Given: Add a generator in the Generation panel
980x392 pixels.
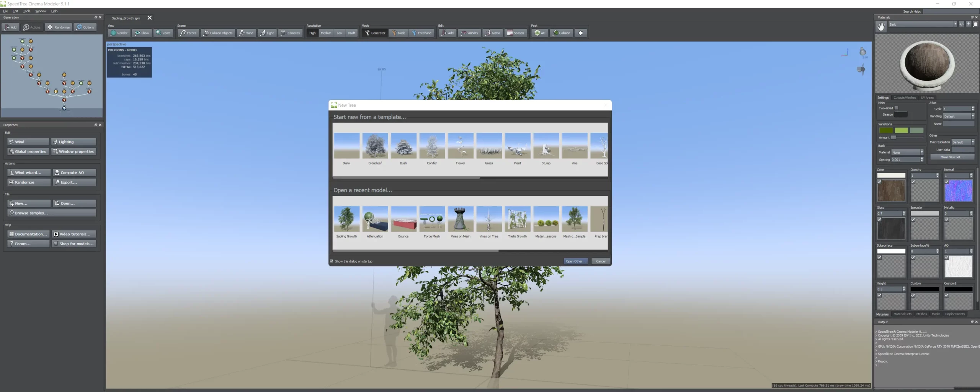Looking at the screenshot, I should (x=11, y=27).
